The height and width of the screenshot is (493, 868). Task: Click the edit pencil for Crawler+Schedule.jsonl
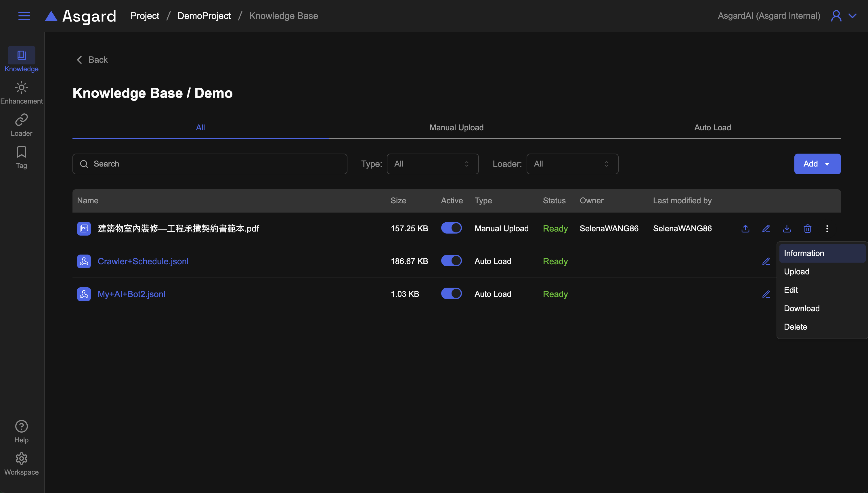point(766,261)
